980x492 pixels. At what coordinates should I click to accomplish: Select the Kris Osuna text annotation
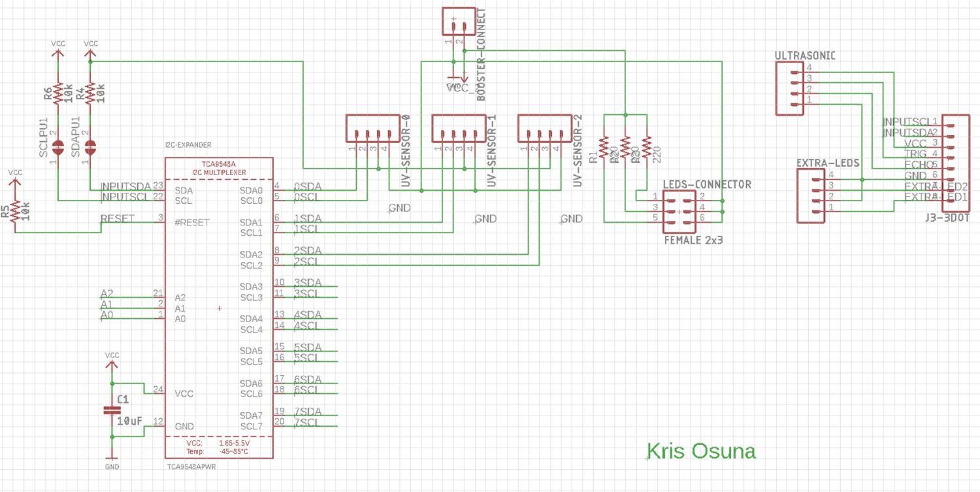click(700, 451)
